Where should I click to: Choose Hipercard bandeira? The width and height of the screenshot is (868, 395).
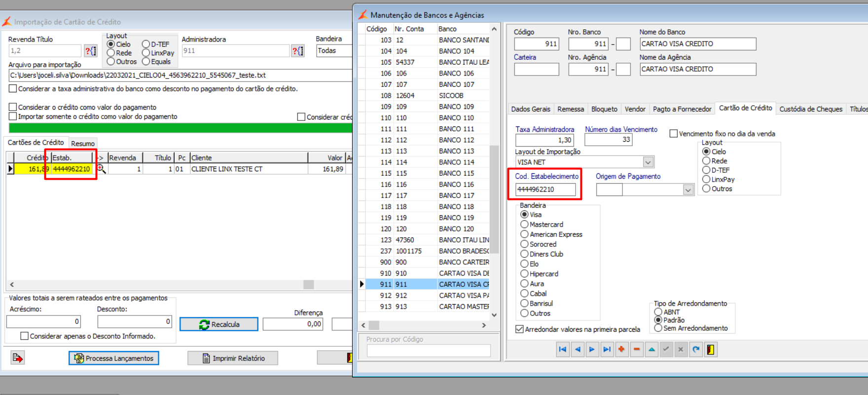540,274
